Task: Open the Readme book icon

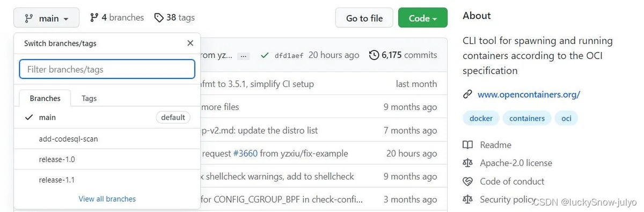Action: (468, 145)
